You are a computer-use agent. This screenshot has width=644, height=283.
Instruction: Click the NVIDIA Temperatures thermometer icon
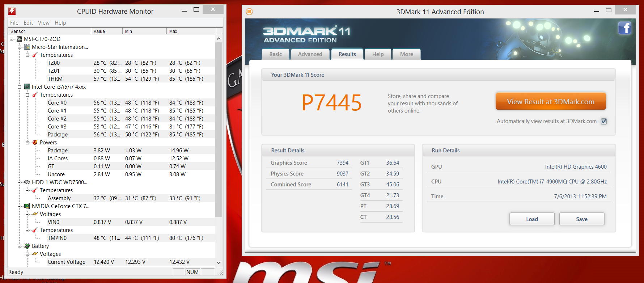click(35, 230)
